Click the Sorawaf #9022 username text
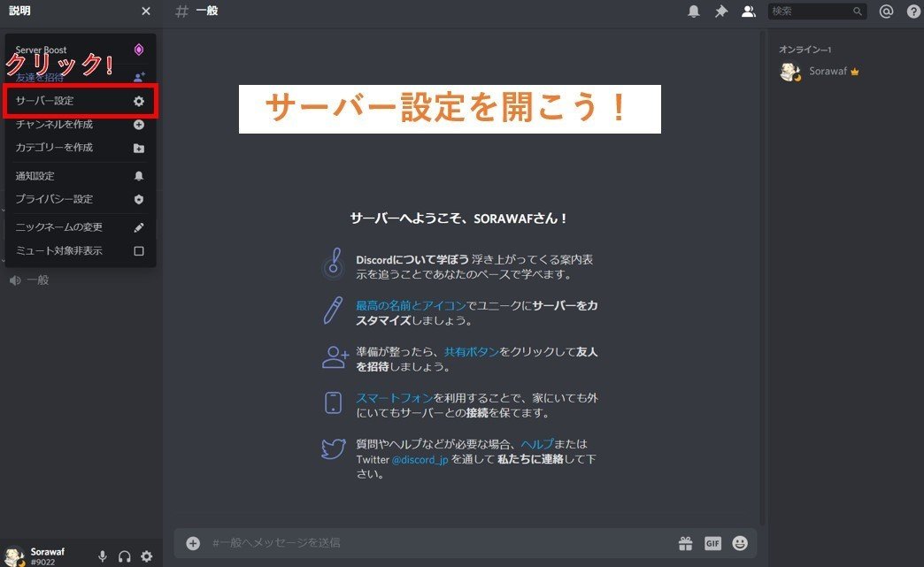The width and height of the screenshot is (924, 567). point(47,556)
